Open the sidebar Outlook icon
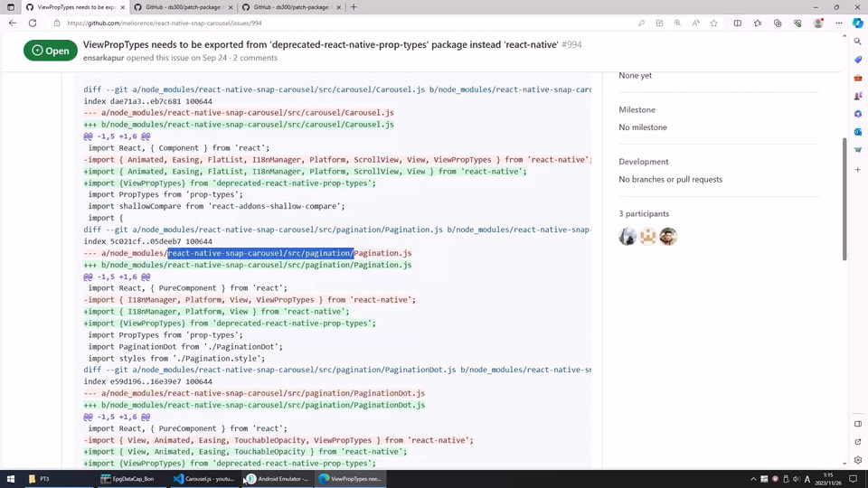Image resolution: width=868 pixels, height=488 pixels. click(x=857, y=132)
